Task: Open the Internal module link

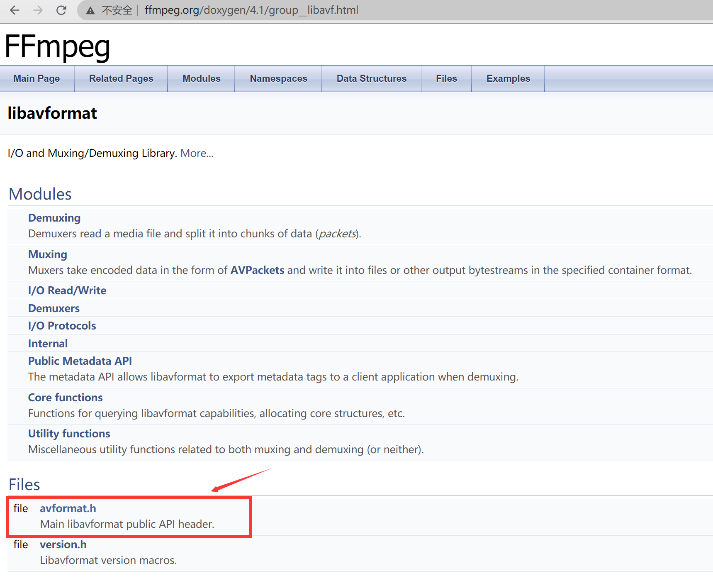Action: point(48,344)
